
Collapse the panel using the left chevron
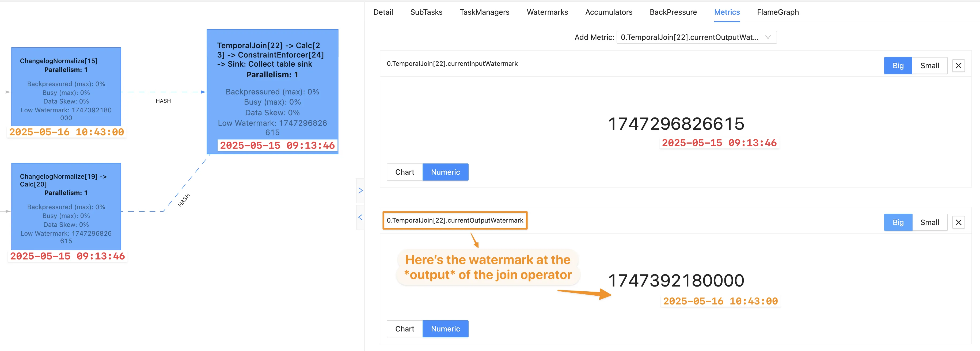click(360, 217)
